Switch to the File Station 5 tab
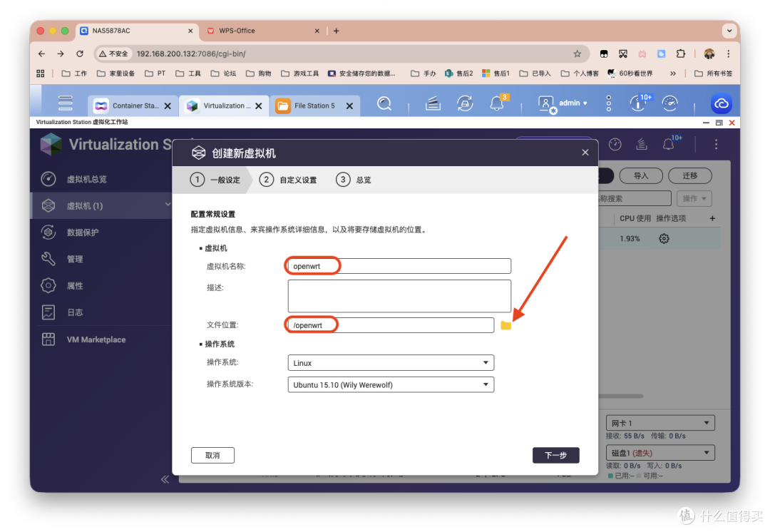Image resolution: width=770 pixels, height=532 pixels. [315, 106]
